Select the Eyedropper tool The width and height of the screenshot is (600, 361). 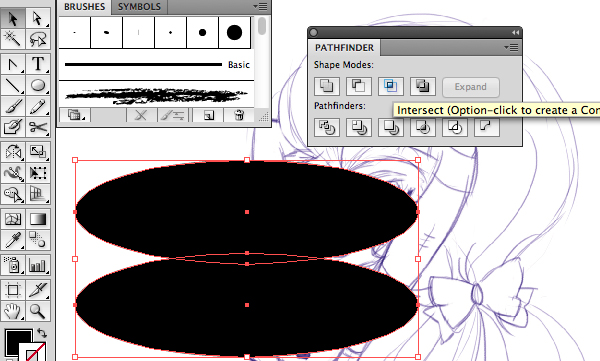pyautogui.click(x=13, y=240)
